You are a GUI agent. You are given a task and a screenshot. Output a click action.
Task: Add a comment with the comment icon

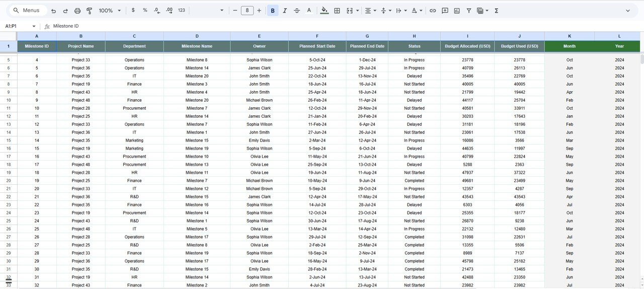(x=445, y=11)
